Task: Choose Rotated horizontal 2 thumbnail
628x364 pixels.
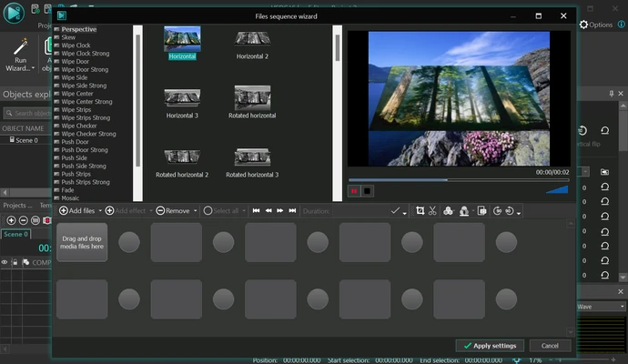Action: (182, 163)
